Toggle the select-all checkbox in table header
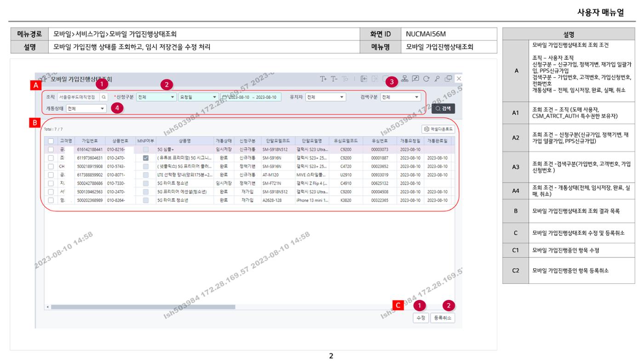 (x=51, y=141)
